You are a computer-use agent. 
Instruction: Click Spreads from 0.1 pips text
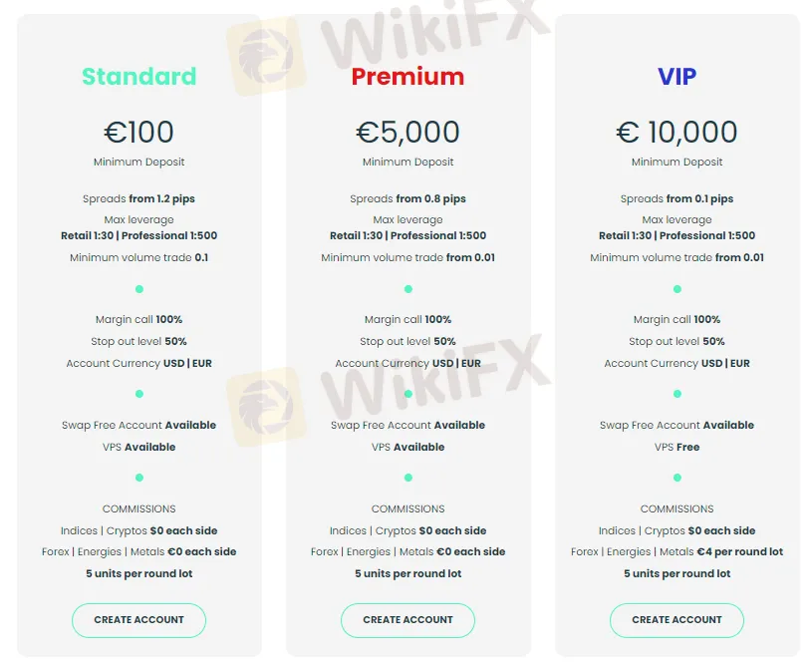(677, 199)
